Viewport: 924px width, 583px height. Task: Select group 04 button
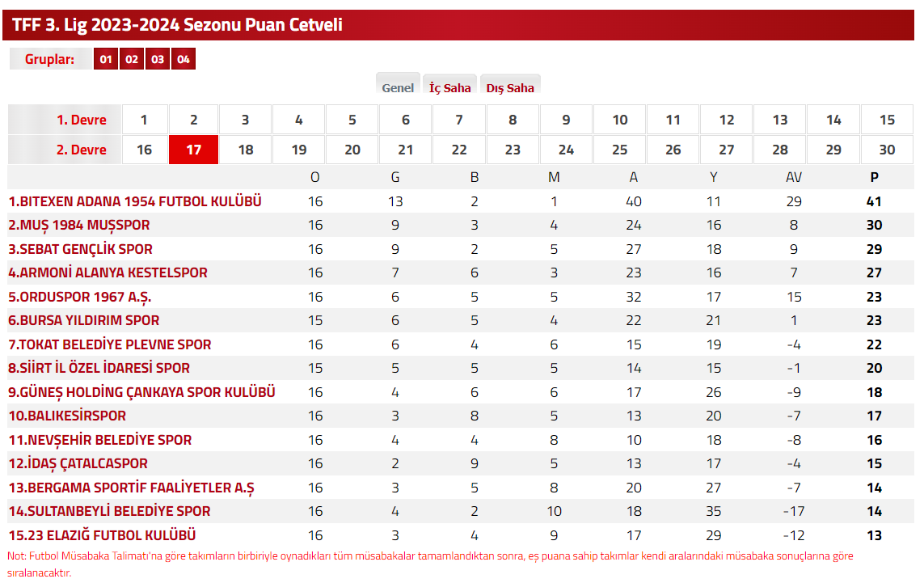(x=184, y=59)
